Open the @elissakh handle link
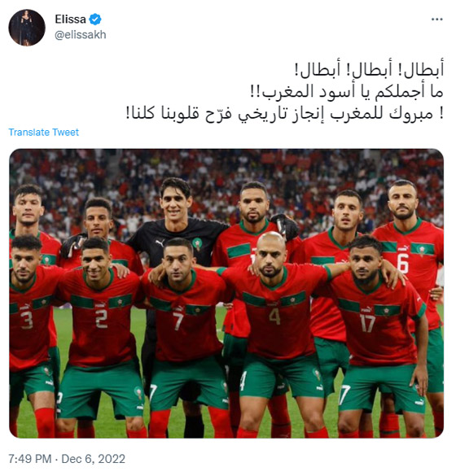The image size is (456, 476). point(81,35)
